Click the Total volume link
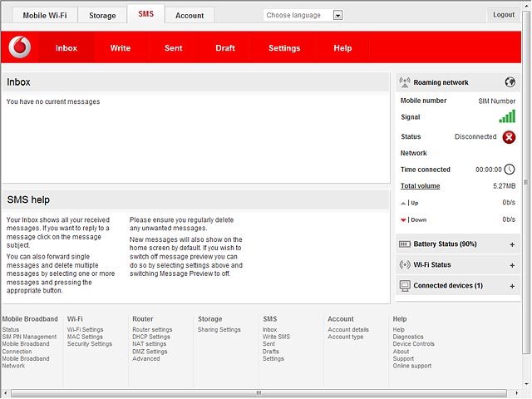The width and height of the screenshot is (532, 399). coord(420,186)
